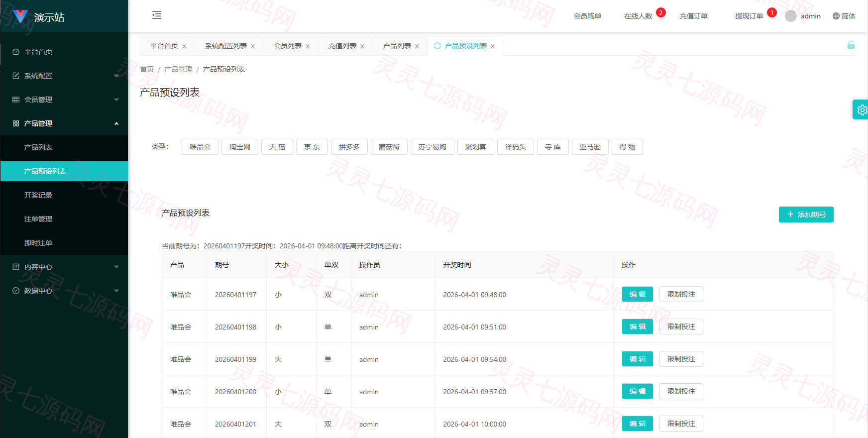
Task: Expand the 会员管理 sidebar menu
Action: pyautogui.click(x=64, y=100)
